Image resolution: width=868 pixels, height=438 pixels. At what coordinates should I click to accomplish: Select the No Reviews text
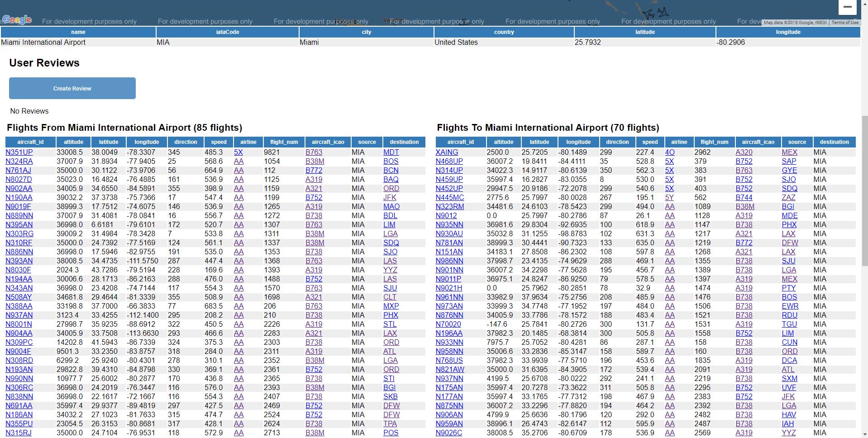pos(29,111)
